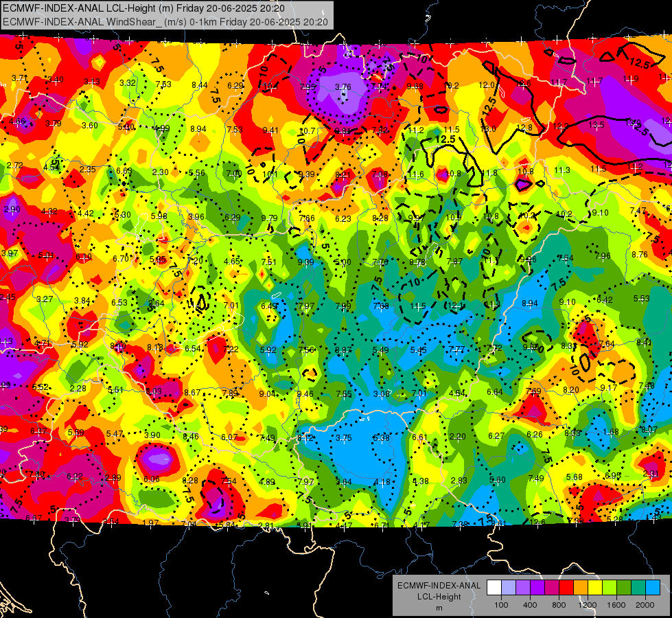Click the grid value 3.27
This screenshot has height=618, width=672.
(x=45, y=299)
